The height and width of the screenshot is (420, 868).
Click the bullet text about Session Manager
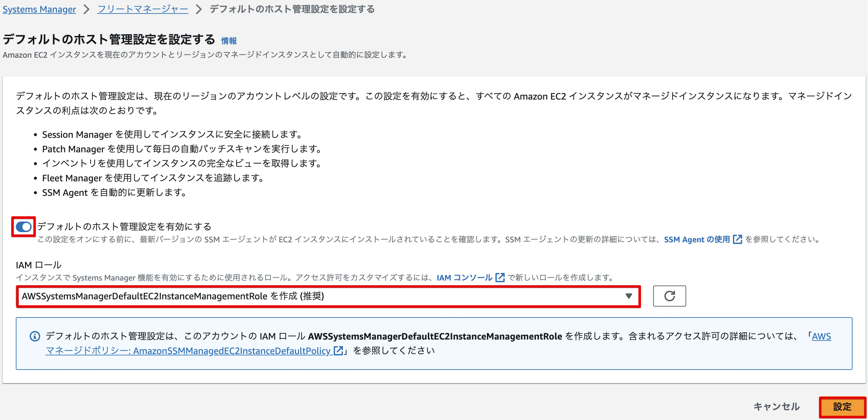[174, 134]
